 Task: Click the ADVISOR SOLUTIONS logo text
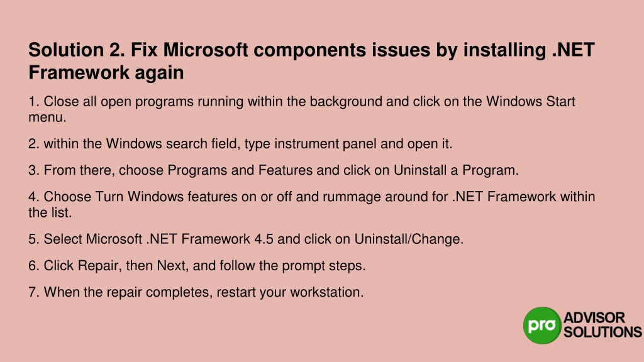(602, 325)
